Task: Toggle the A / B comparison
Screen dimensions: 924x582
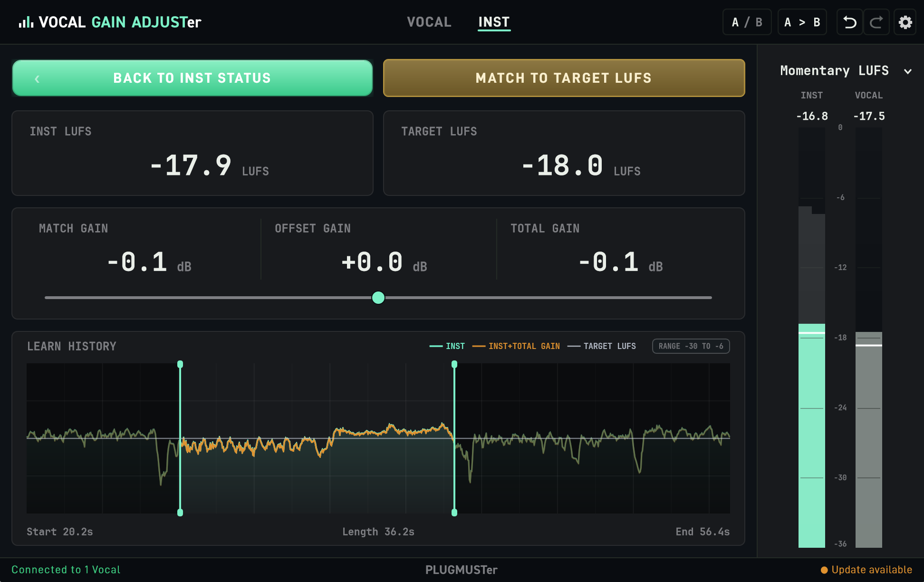Action: click(x=747, y=22)
